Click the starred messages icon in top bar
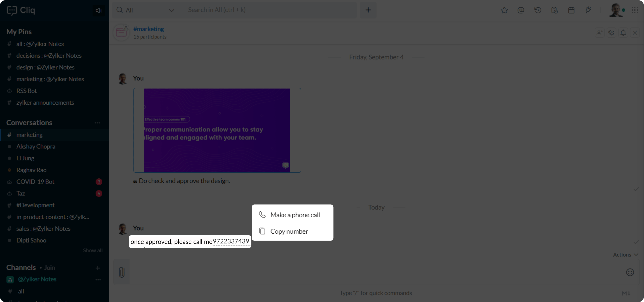The image size is (644, 302). point(504,10)
